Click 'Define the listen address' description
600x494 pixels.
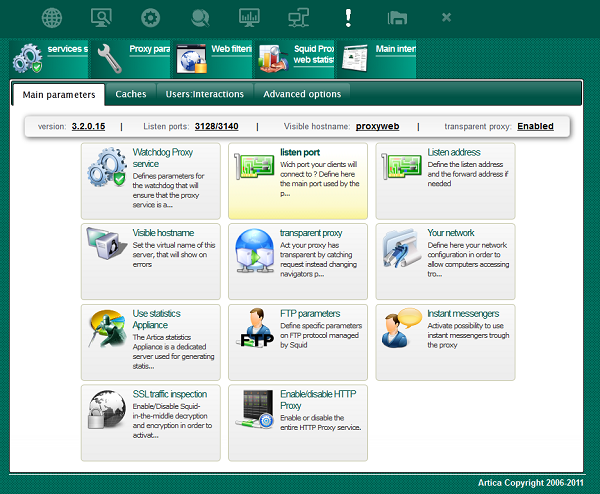click(x=468, y=174)
